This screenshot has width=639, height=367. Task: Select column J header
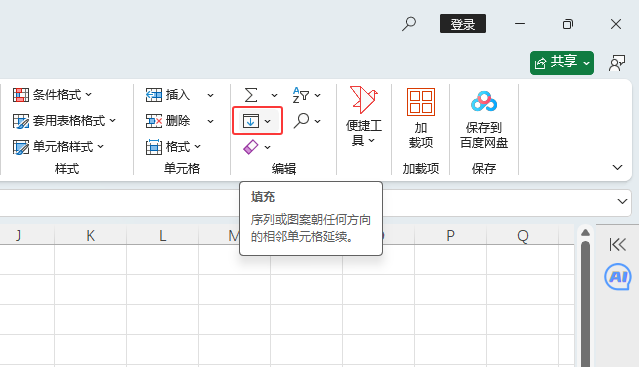point(27,235)
